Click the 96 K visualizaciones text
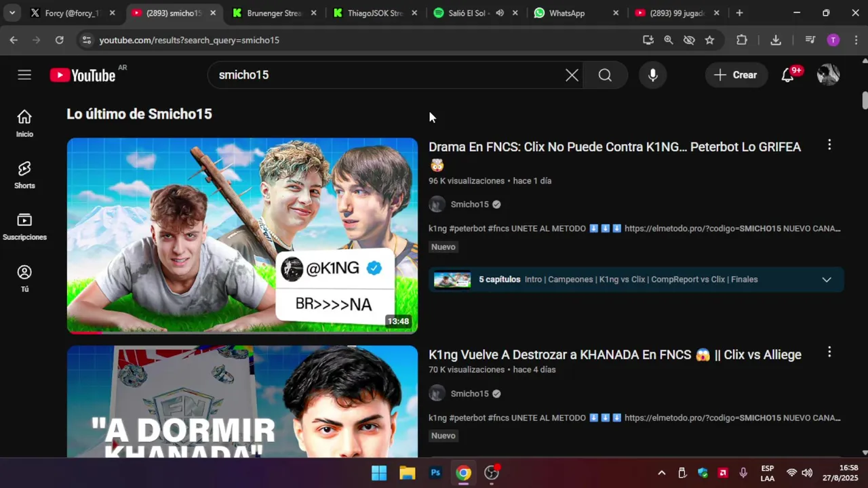 467,181
